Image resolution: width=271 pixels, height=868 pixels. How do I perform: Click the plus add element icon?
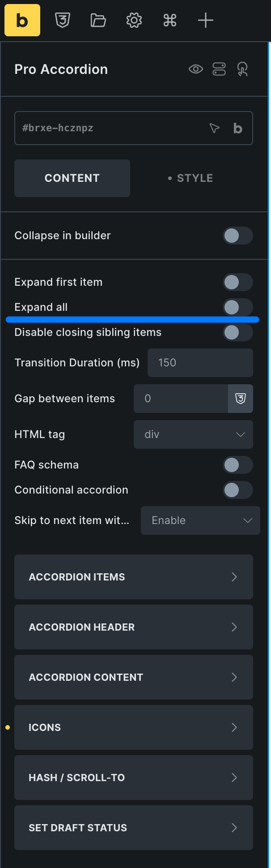pos(206,20)
